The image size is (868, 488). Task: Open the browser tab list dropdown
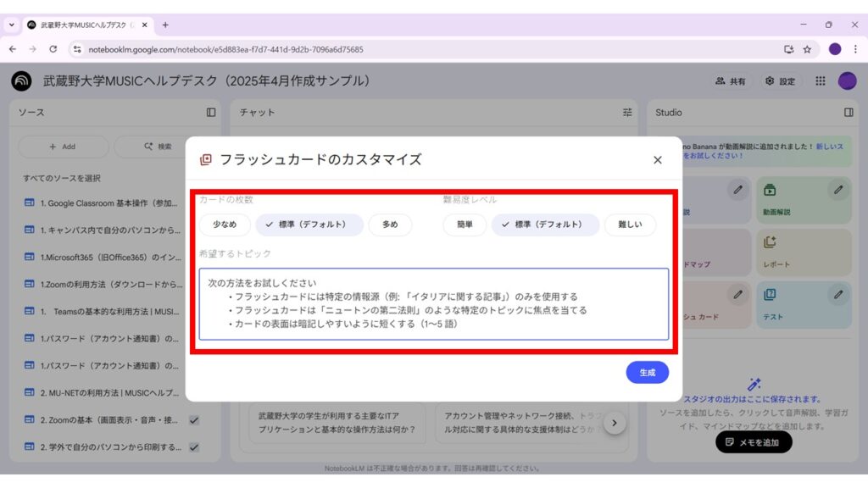point(12,25)
